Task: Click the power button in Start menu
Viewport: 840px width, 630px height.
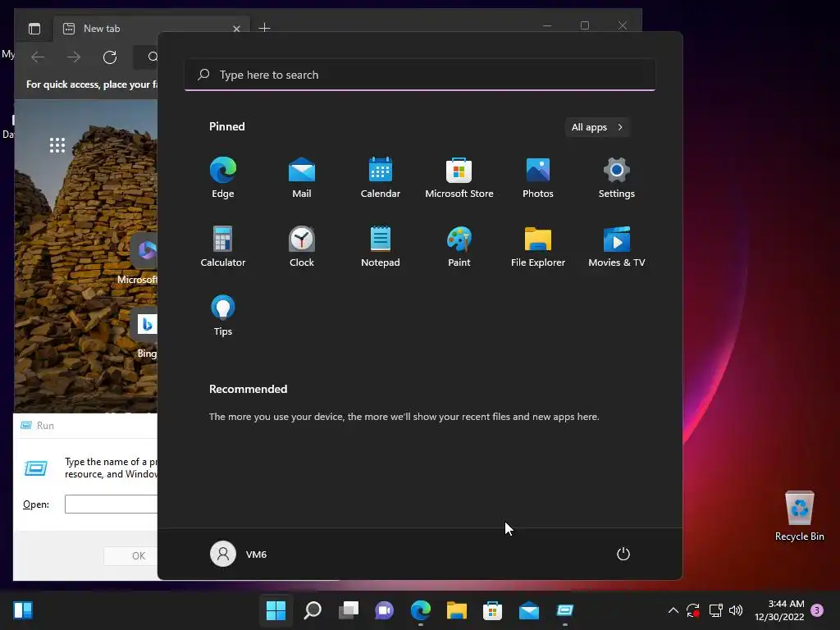Action: pos(623,554)
